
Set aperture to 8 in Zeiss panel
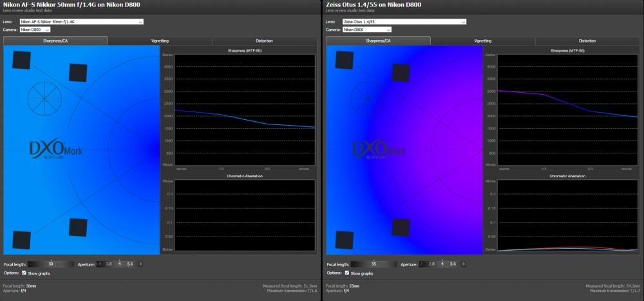[x=464, y=264]
